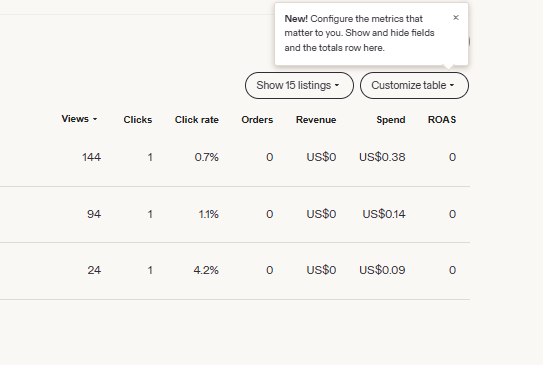This screenshot has height=365, width=543.
Task: Click the Spend column header
Action: pyautogui.click(x=391, y=120)
